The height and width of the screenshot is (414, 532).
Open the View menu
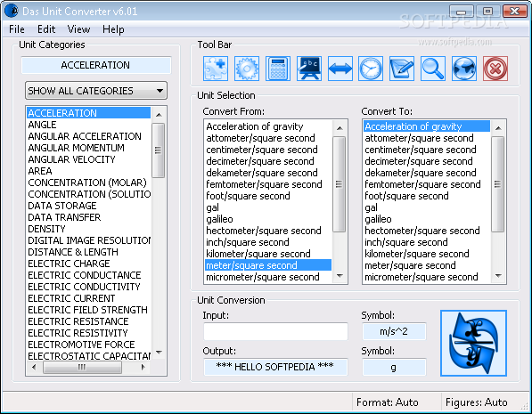point(78,29)
